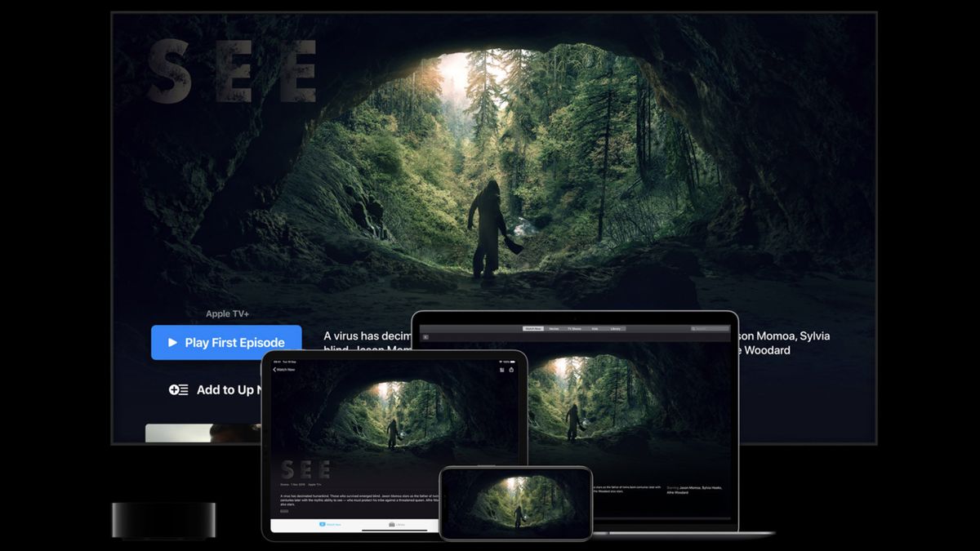Tap the SEE artwork on the iPhone screen
The width and height of the screenshot is (980, 551).
click(x=515, y=502)
